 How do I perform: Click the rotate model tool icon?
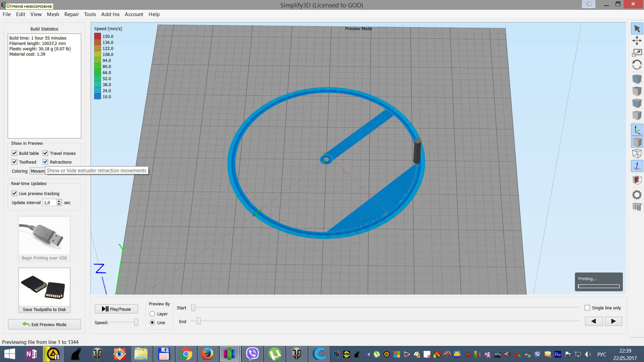(x=637, y=65)
